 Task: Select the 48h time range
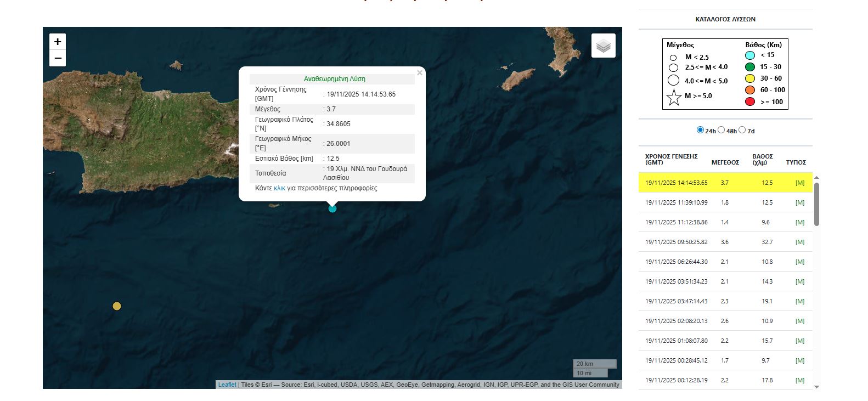[722, 130]
